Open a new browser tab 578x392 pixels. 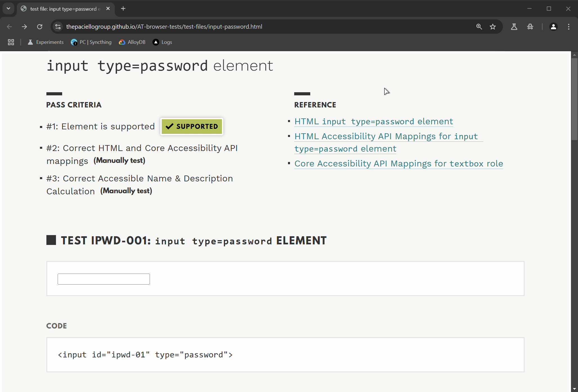(123, 9)
